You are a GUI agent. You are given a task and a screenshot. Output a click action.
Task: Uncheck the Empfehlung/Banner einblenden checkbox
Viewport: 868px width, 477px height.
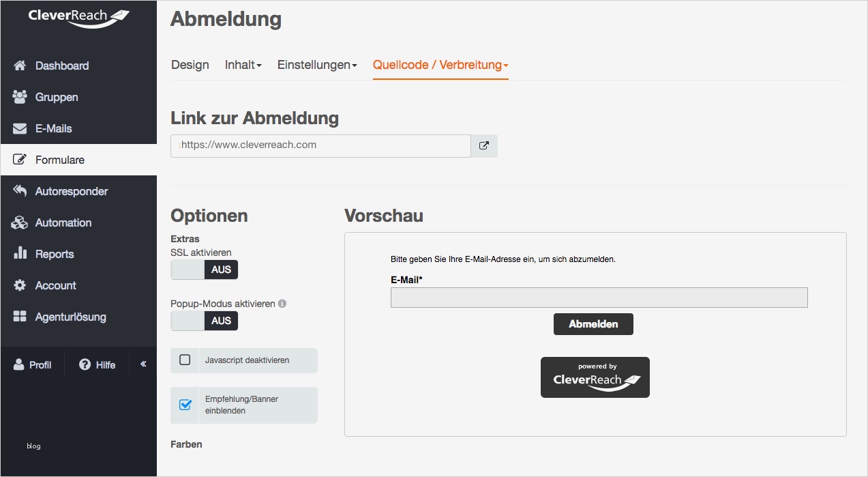pos(185,405)
